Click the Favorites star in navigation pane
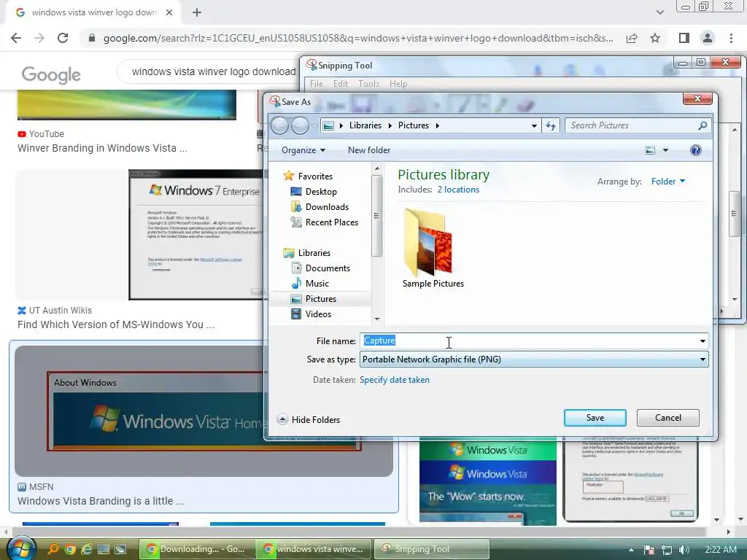 288,176
